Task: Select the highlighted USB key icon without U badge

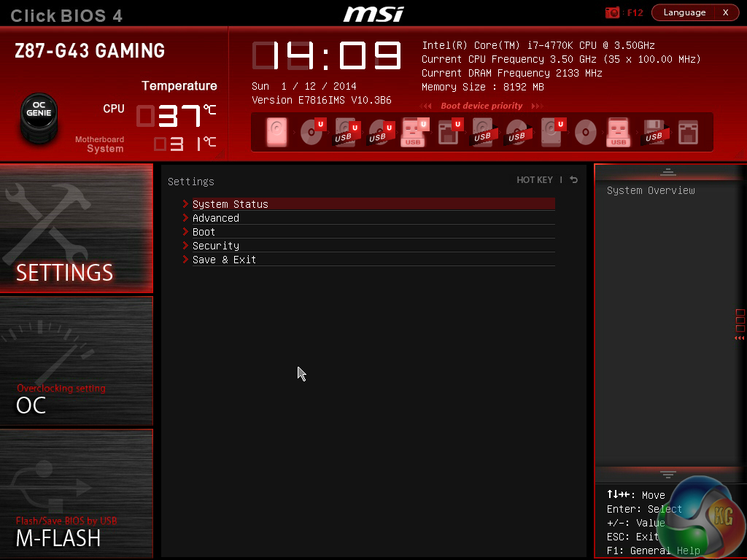Action: point(619,132)
